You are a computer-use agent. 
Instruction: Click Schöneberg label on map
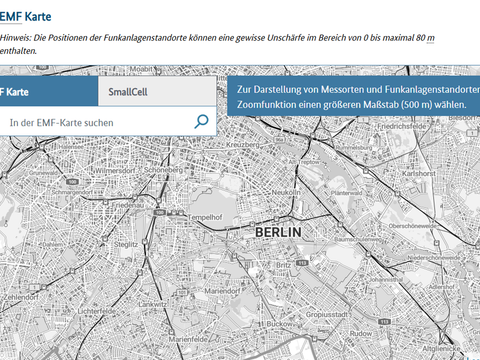[x=163, y=170]
